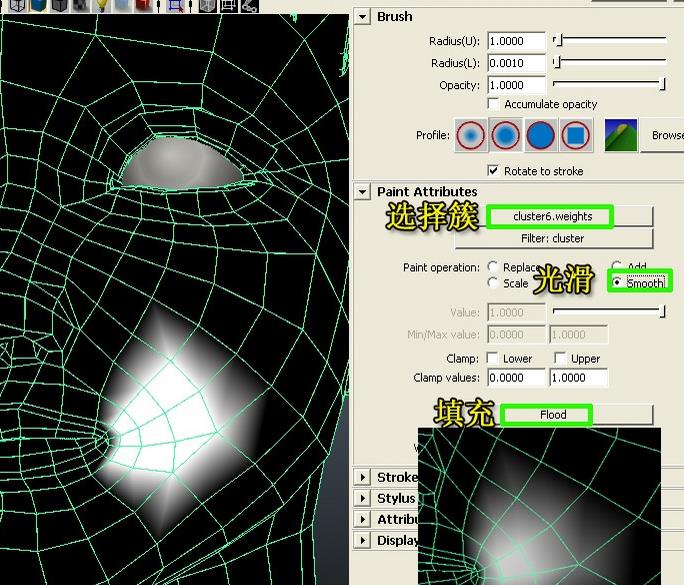
Task: Click the Flood button
Action: (x=553, y=414)
